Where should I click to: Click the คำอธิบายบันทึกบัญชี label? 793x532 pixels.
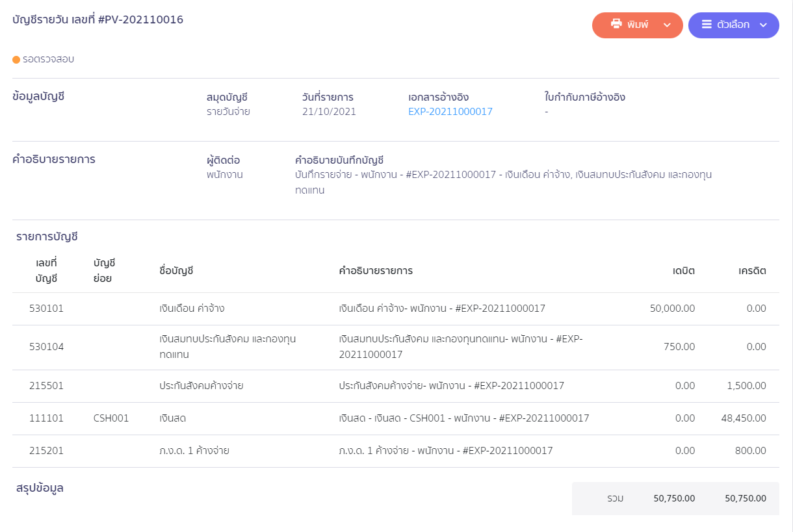(339, 160)
